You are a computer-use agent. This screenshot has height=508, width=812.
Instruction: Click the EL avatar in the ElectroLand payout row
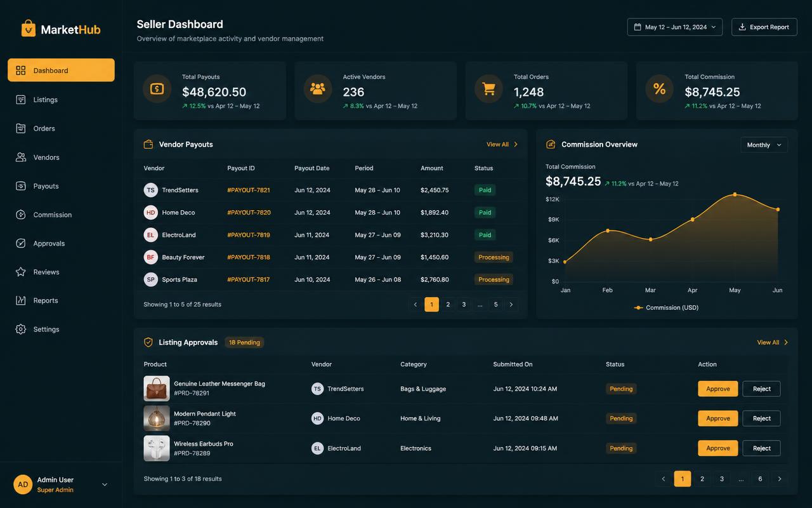click(150, 235)
